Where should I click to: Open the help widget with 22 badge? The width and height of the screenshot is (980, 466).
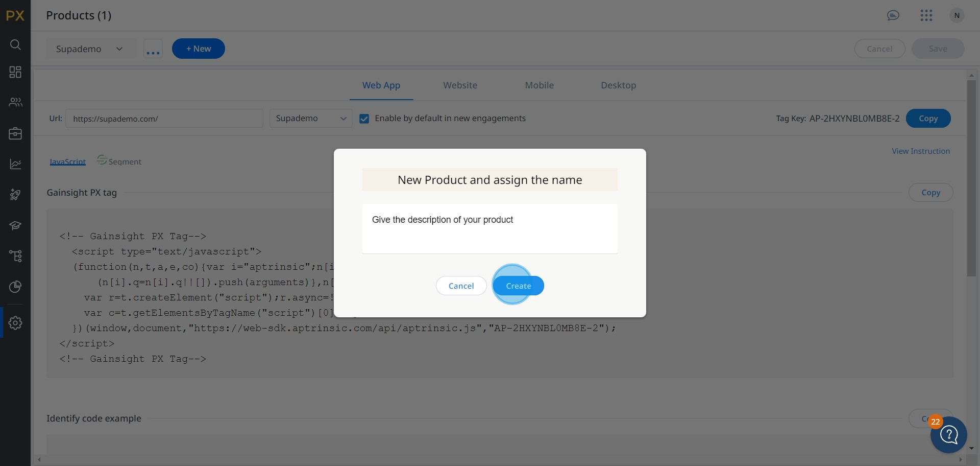949,435
